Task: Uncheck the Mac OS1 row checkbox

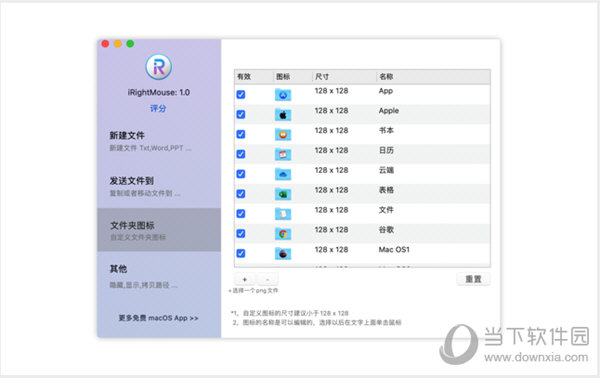Action: 241,254
